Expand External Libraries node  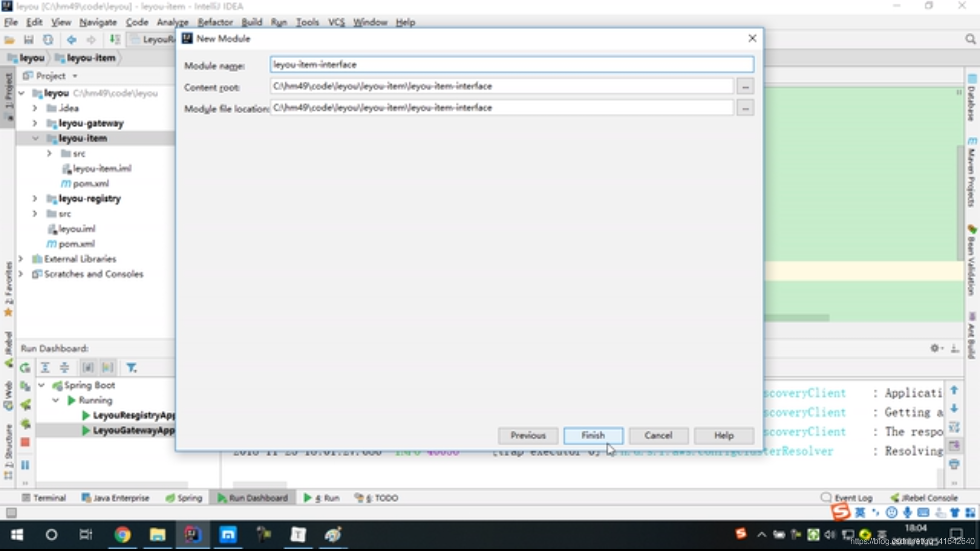[x=21, y=259]
